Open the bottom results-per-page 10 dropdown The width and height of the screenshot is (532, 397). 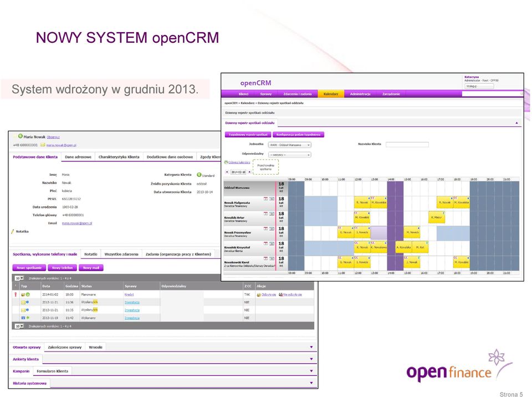click(19, 326)
